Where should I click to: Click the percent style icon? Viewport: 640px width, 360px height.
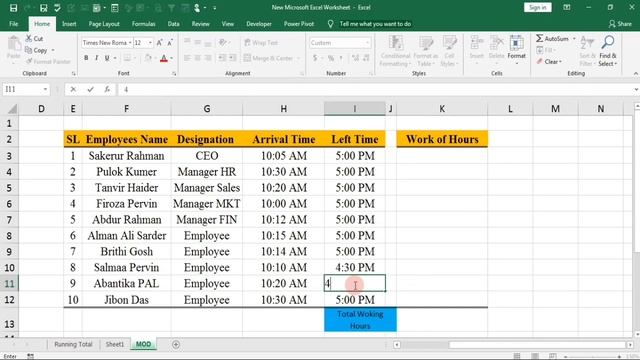[x=331, y=58]
